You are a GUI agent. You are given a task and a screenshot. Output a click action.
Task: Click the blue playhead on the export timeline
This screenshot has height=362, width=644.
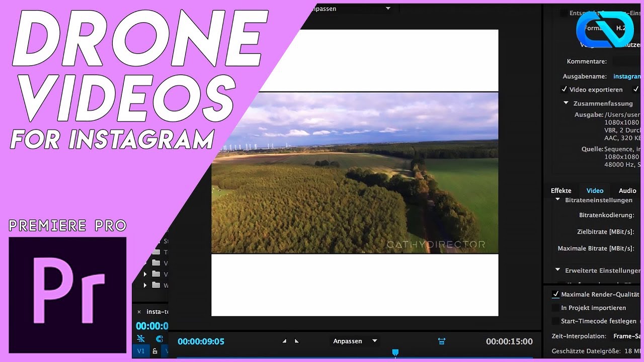(395, 353)
